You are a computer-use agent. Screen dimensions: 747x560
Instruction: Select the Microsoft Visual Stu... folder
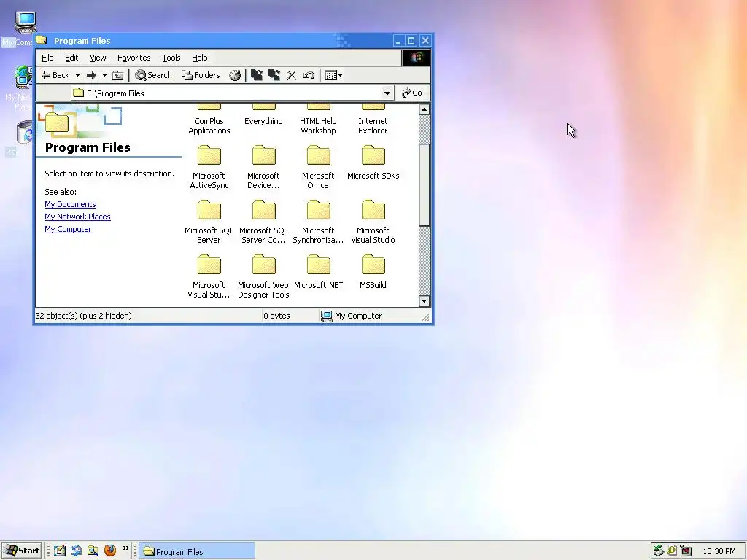[x=209, y=276]
